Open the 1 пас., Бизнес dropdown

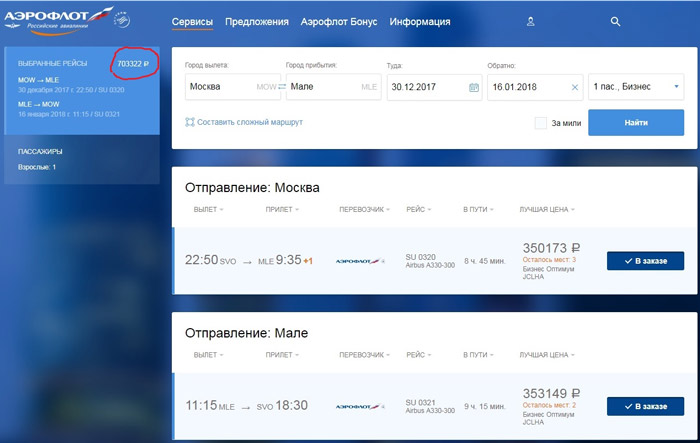tap(636, 87)
